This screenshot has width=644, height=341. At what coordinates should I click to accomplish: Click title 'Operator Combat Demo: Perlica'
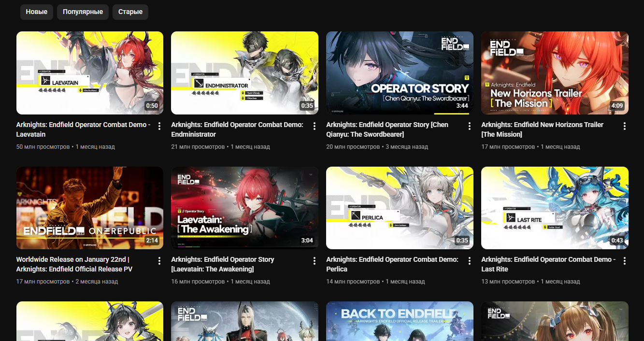tap(392, 264)
